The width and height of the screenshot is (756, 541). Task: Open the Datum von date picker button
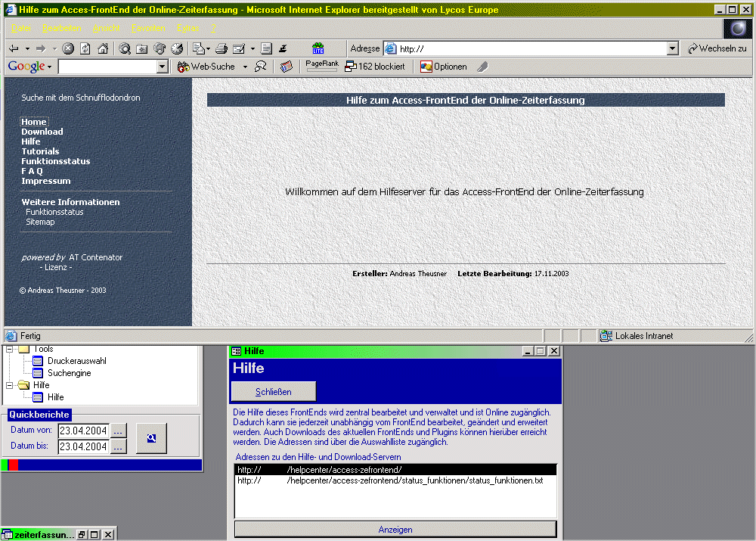click(119, 431)
